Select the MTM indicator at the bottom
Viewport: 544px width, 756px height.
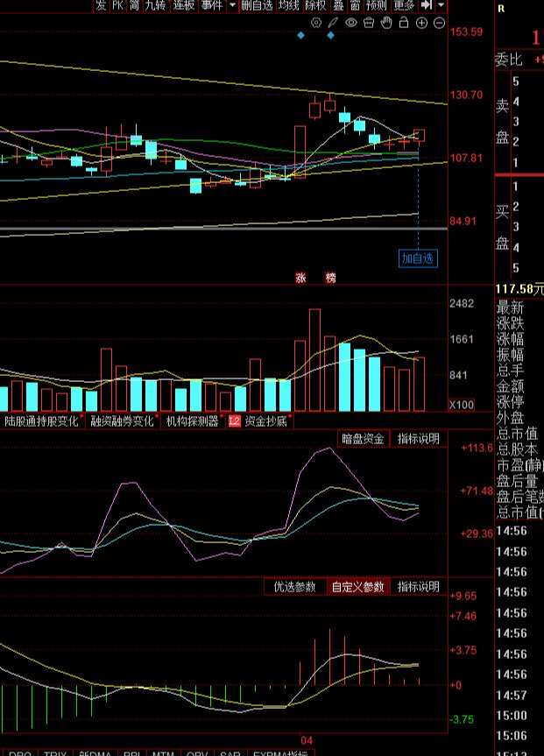pos(162,753)
